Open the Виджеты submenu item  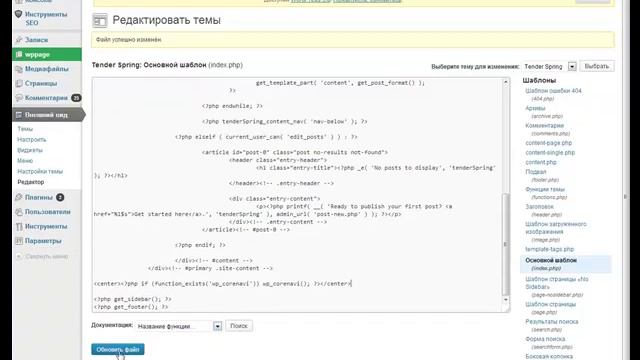tap(30, 150)
